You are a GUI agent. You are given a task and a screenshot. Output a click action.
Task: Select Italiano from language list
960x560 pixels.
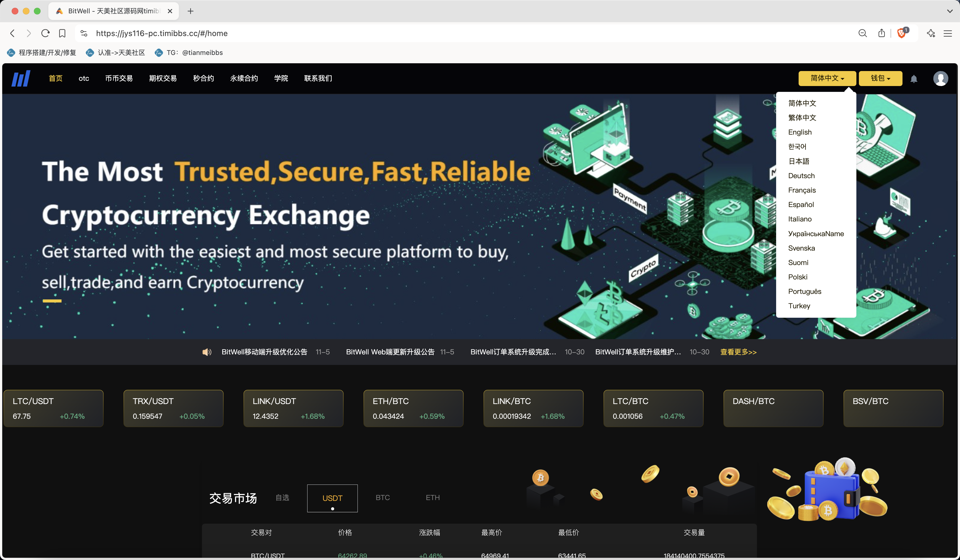(800, 219)
